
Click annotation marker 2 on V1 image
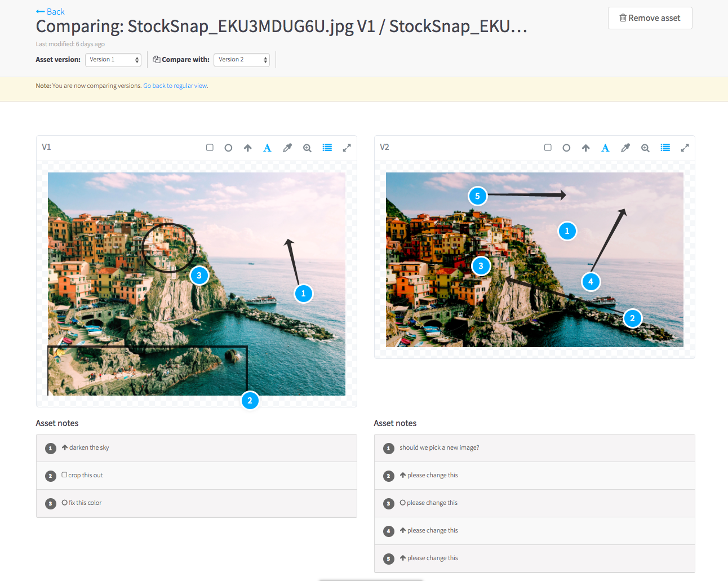(x=250, y=401)
